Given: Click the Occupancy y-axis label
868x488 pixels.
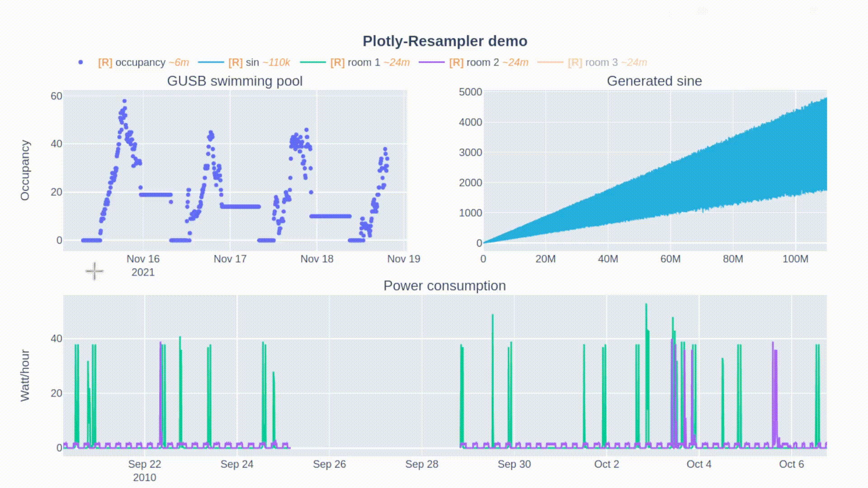Looking at the screenshot, I should (x=25, y=170).
